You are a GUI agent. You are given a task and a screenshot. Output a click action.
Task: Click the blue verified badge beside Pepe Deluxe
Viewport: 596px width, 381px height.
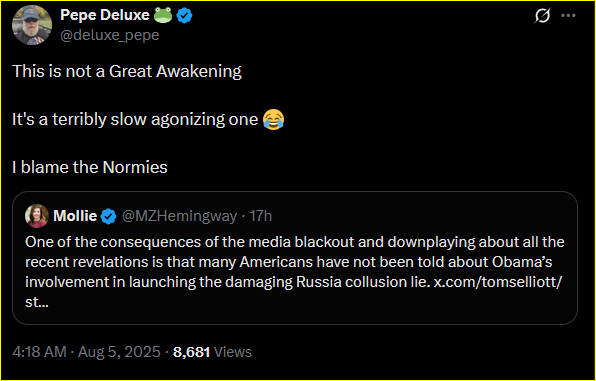[185, 16]
